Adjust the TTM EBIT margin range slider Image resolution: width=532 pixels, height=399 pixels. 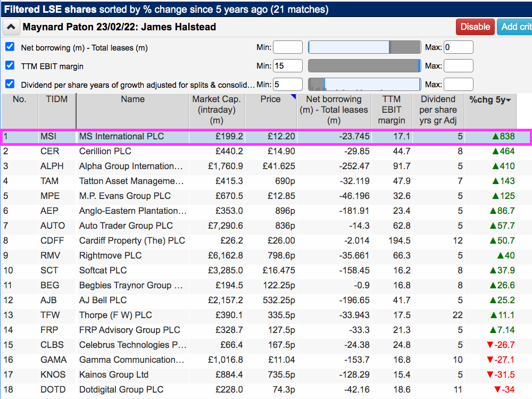(x=364, y=66)
